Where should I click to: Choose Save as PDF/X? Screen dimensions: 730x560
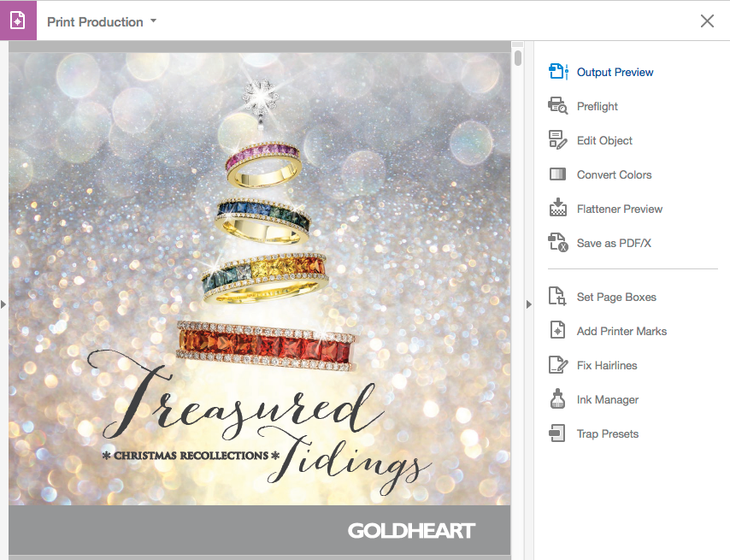tap(614, 243)
